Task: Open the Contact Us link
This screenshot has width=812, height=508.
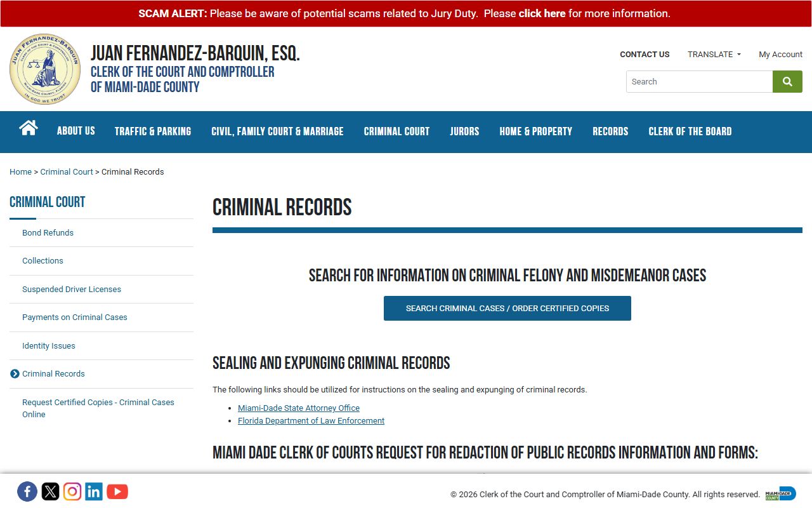Action: (645, 55)
